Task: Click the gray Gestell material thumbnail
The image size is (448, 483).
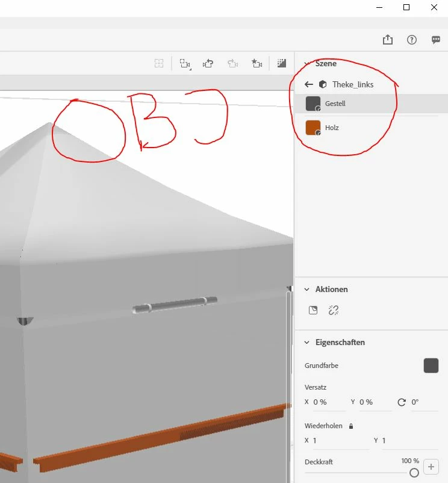Action: [x=313, y=104]
